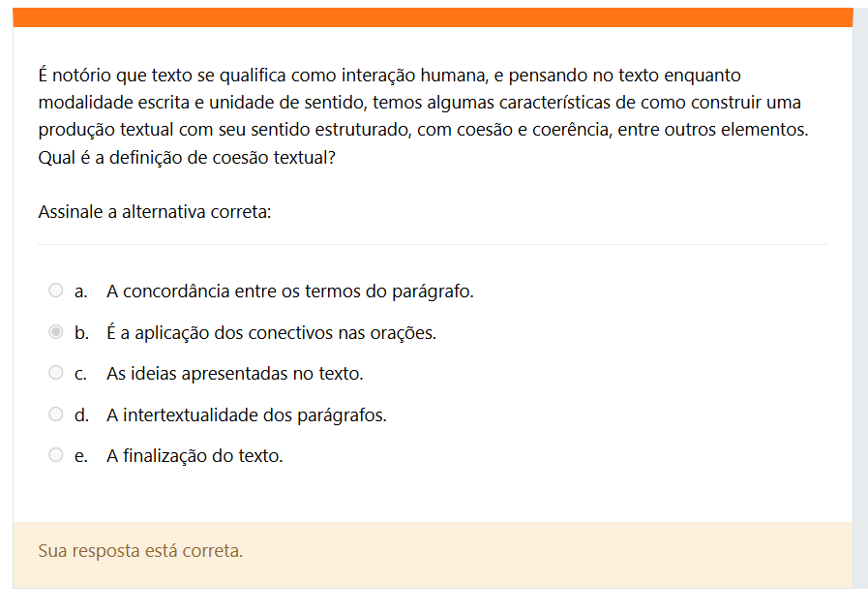Screen dimensions: 868x614
Task: Click answer text 'A finalização do texto'
Action: 195,456
